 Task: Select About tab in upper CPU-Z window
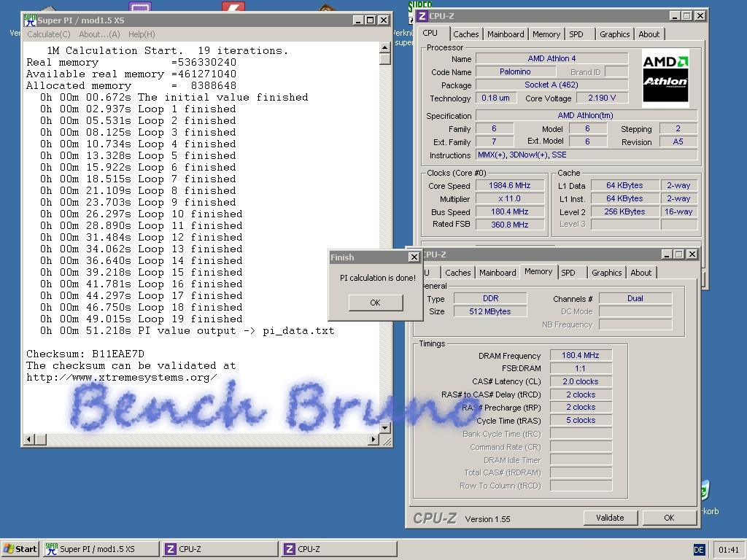click(x=649, y=34)
